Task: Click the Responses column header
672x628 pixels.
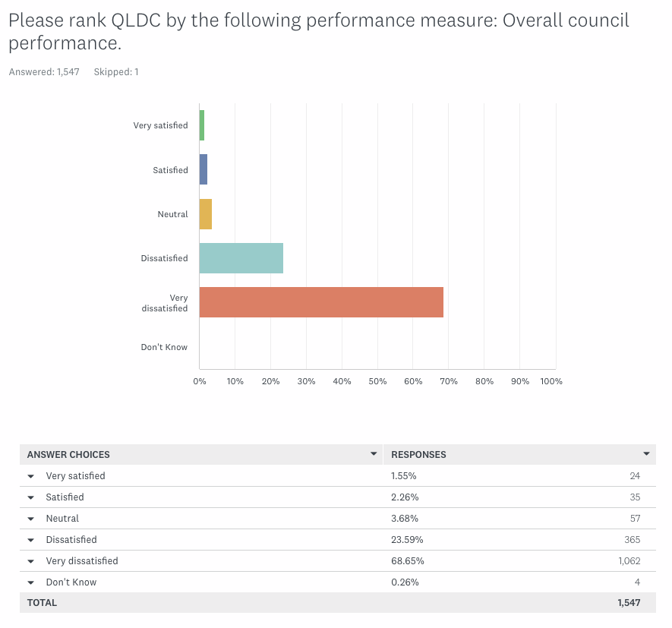Action: click(418, 455)
